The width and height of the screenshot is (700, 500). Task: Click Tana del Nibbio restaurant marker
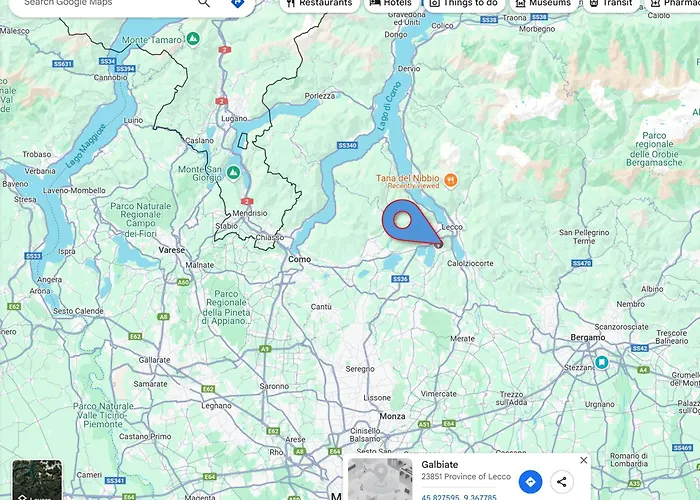tap(451, 180)
